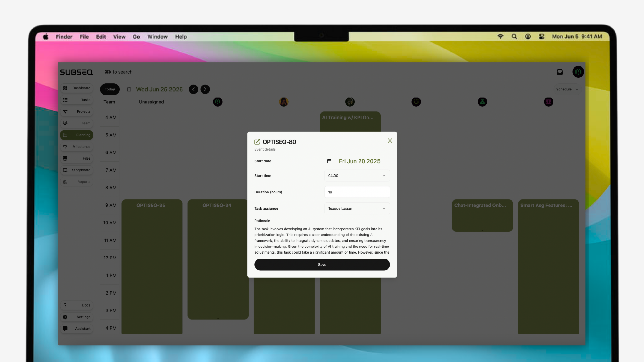644x362 pixels.
Task: Click the Today button
Action: 110,89
